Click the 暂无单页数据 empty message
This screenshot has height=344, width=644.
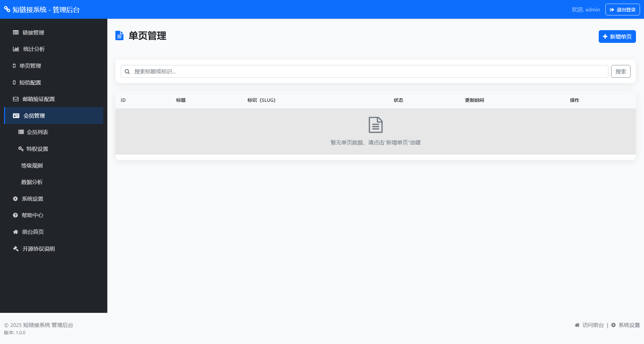376,142
